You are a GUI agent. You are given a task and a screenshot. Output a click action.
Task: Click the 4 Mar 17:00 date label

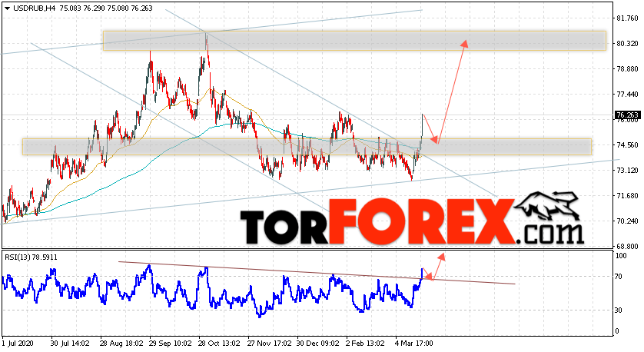(414, 343)
